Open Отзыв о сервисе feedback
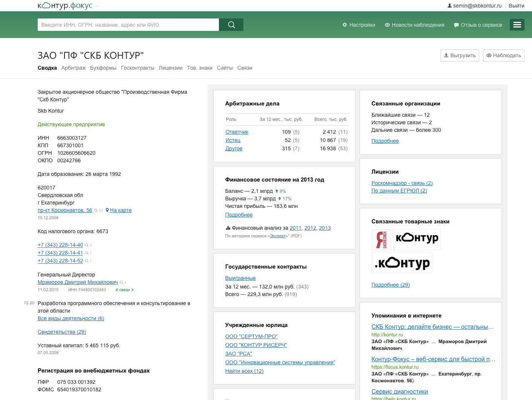Image resolution: width=532 pixels, height=400 pixels. click(x=478, y=25)
